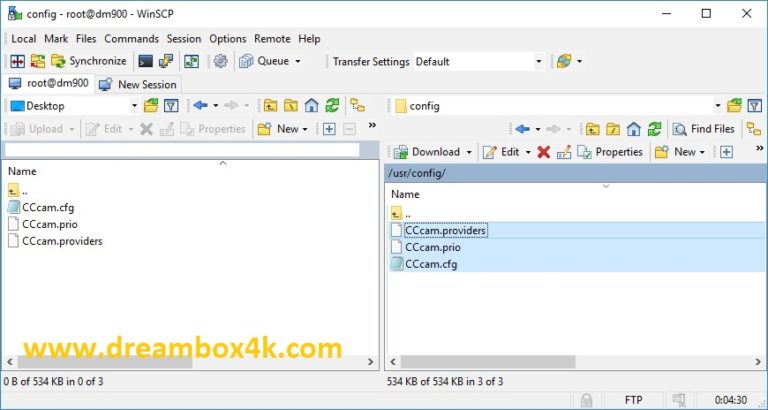Go to remote home directory icon
Viewport: 768px width, 410px height.
click(634, 129)
